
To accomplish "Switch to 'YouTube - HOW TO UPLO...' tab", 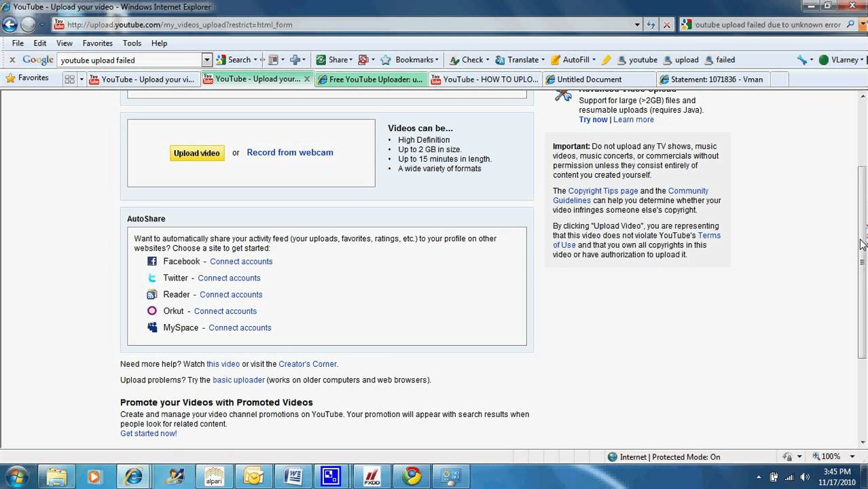I will click(x=485, y=79).
